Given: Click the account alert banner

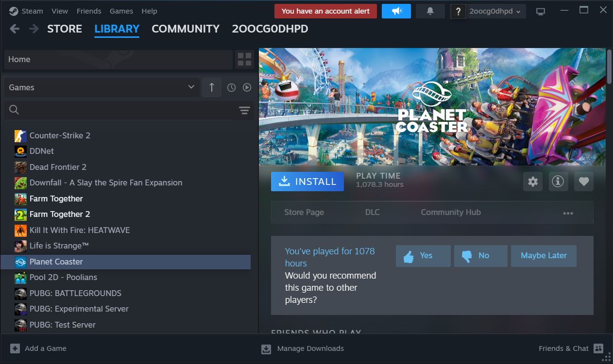Looking at the screenshot, I should pos(325,11).
